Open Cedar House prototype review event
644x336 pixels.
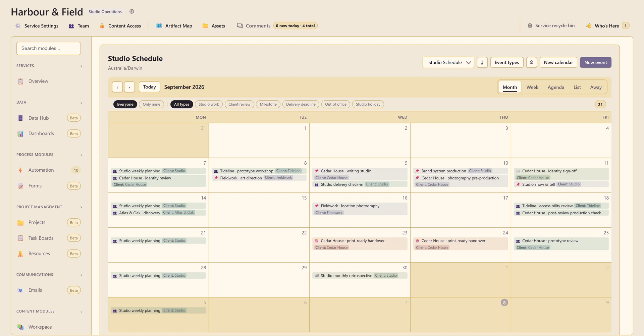561,244
